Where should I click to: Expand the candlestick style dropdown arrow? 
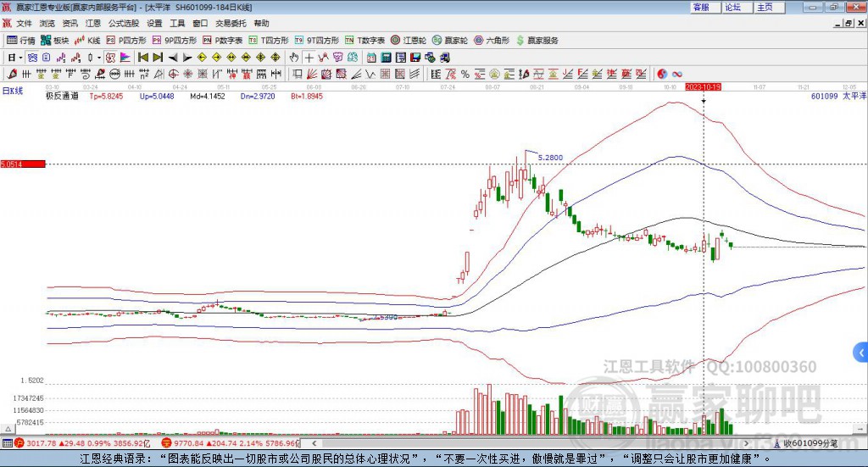[x=99, y=58]
